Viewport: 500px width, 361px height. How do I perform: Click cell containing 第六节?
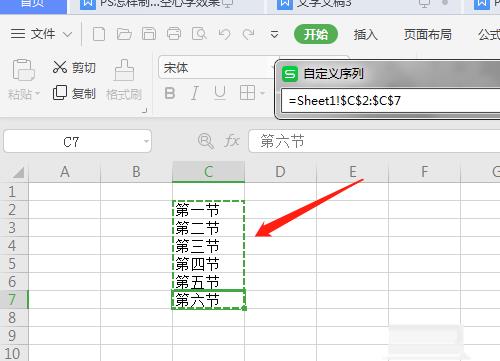[x=208, y=300]
